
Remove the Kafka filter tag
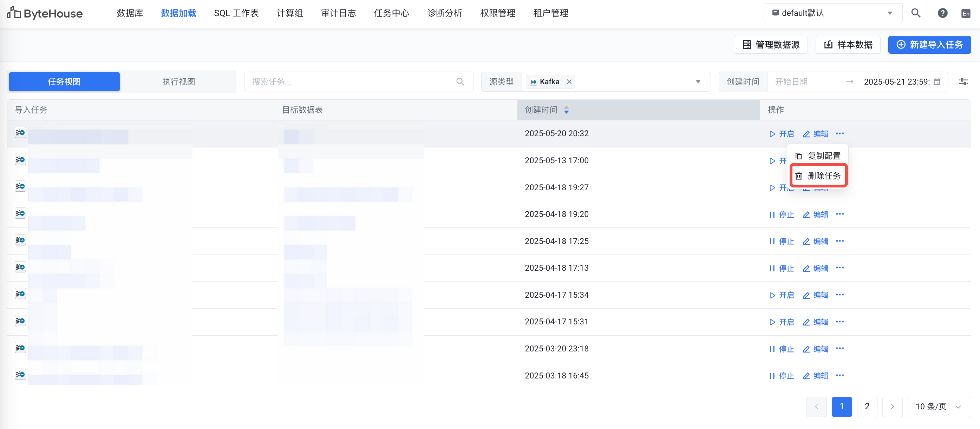[x=569, y=82]
